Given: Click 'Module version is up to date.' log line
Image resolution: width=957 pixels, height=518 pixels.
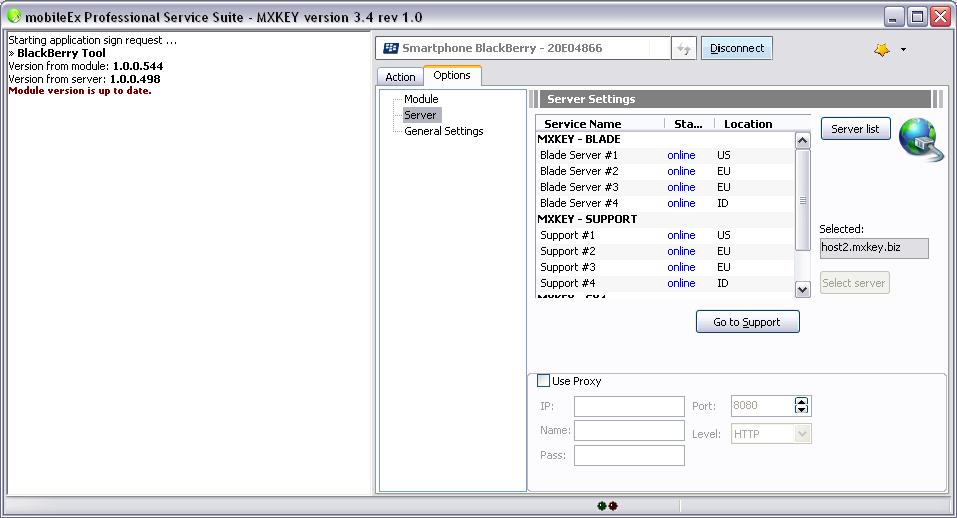Looking at the screenshot, I should [80, 91].
